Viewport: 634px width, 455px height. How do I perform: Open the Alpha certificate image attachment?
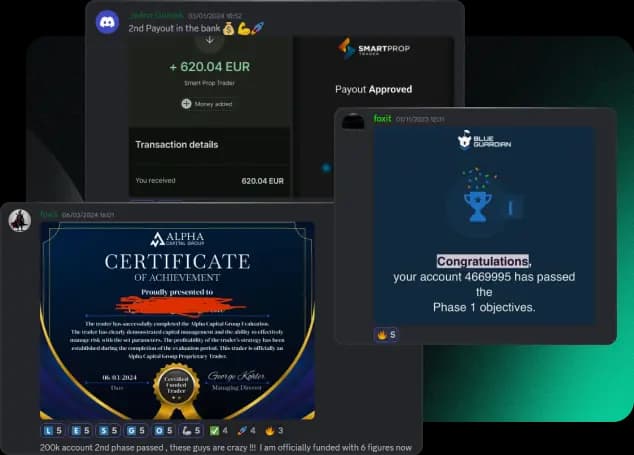tap(178, 320)
